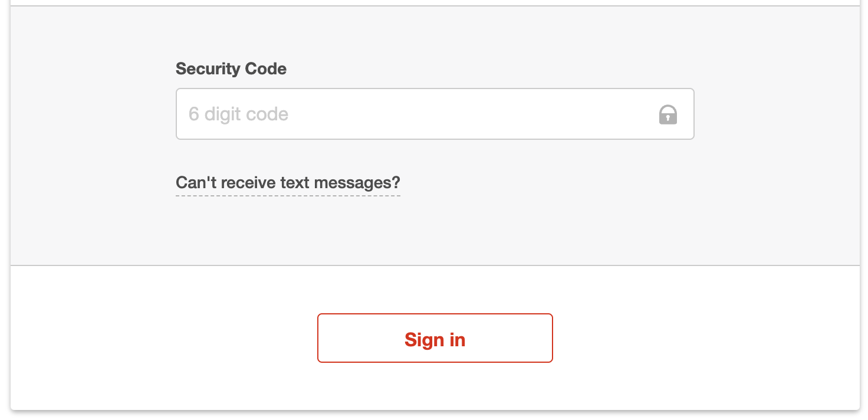868x420 pixels.
Task: Select the Security Code label heading
Action: click(x=231, y=69)
